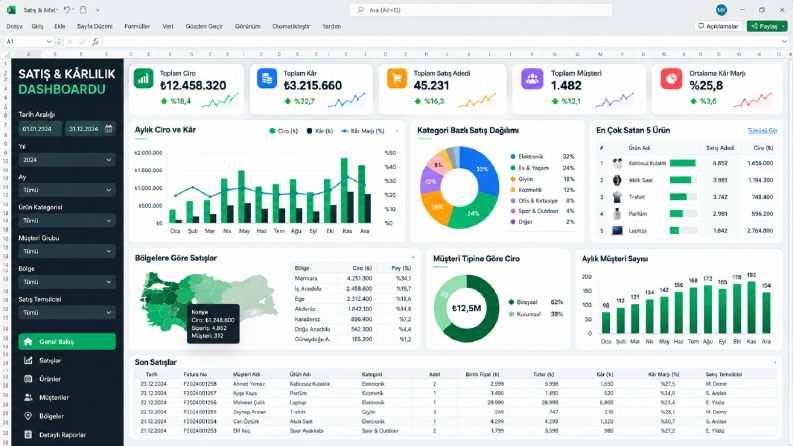This screenshot has width=793, height=446.
Task: Open the Tümünü Gör link
Action: (x=762, y=130)
